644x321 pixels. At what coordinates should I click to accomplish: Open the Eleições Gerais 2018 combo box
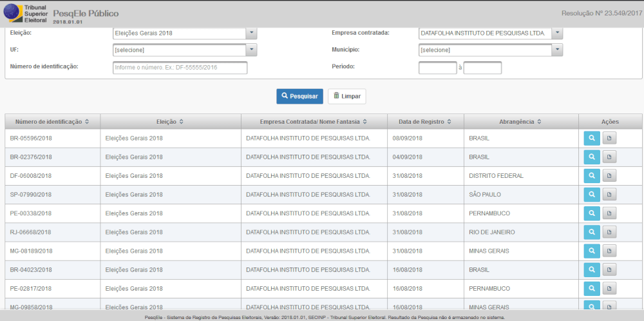pos(185,34)
